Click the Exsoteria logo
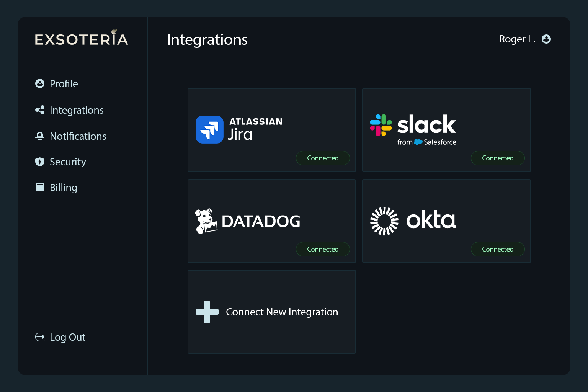The image size is (588, 392). click(x=82, y=38)
